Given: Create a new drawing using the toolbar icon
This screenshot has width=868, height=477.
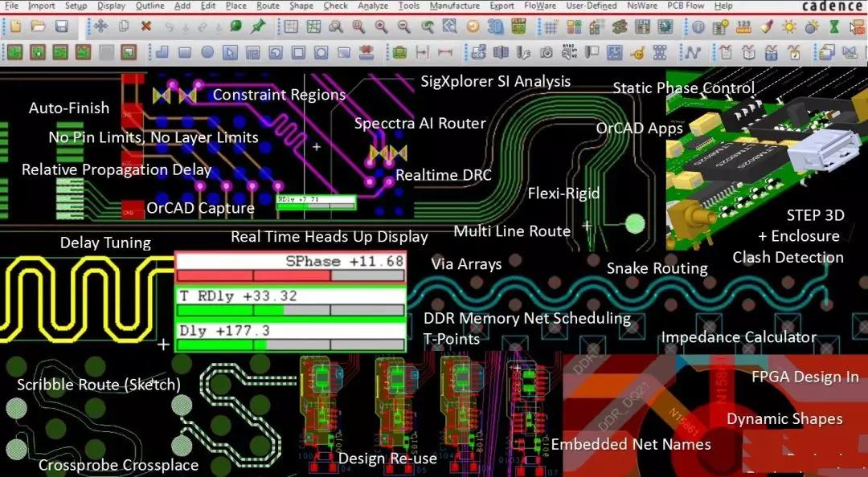Looking at the screenshot, I should click(14, 29).
